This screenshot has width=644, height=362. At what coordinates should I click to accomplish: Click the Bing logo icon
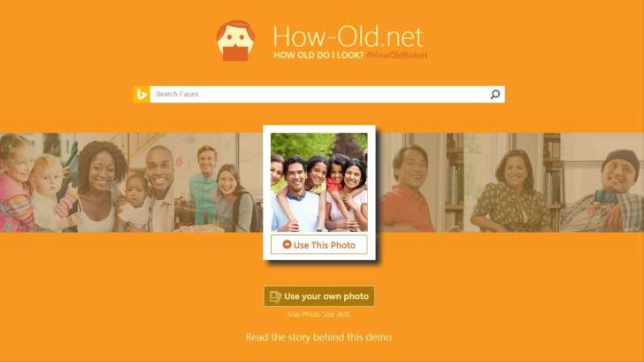(x=142, y=95)
